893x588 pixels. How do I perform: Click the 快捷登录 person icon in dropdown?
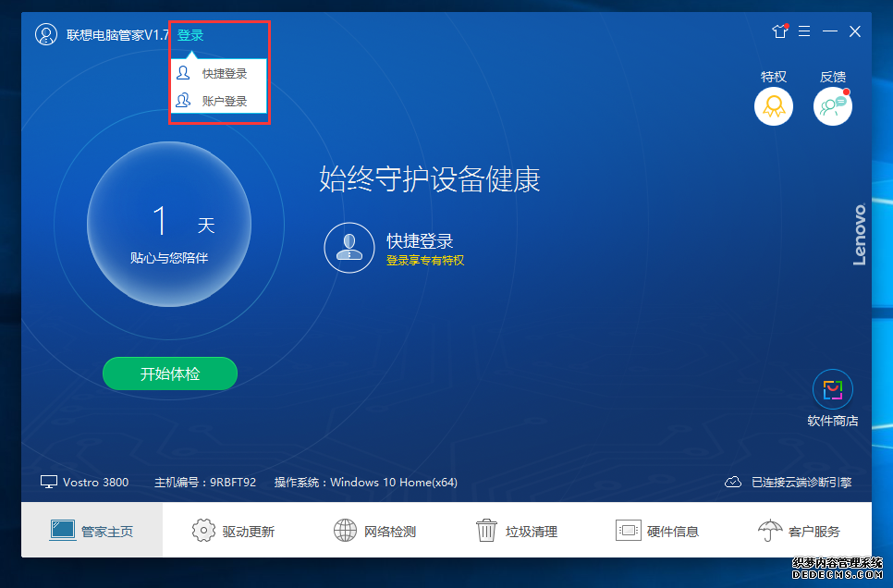(183, 73)
